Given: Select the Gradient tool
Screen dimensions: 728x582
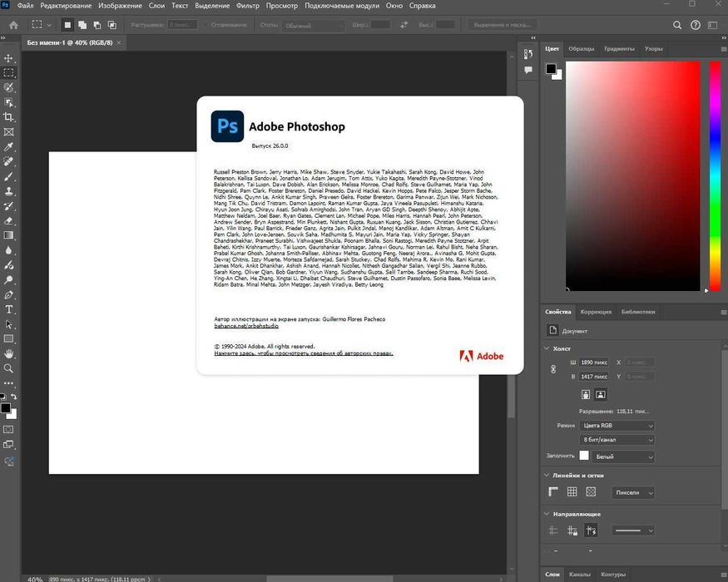Looking at the screenshot, I should point(8,235).
